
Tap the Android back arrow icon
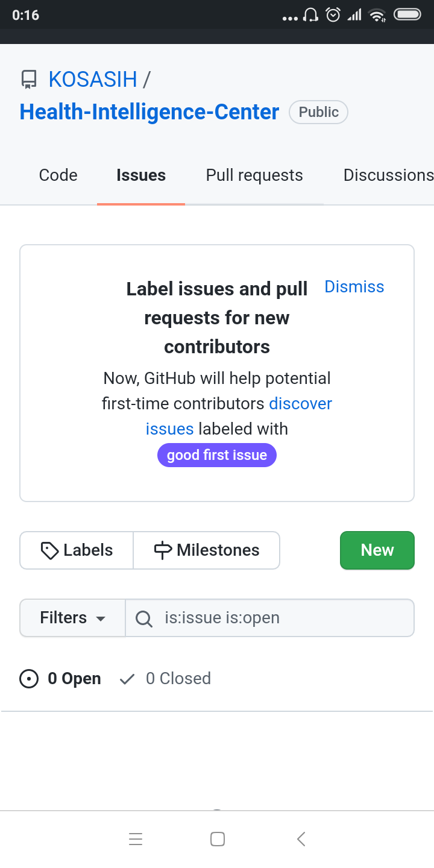(x=301, y=839)
